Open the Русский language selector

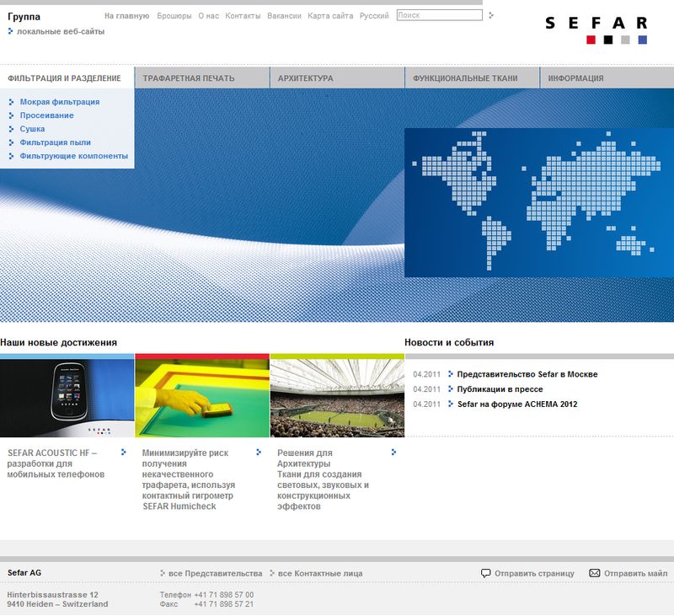point(374,16)
